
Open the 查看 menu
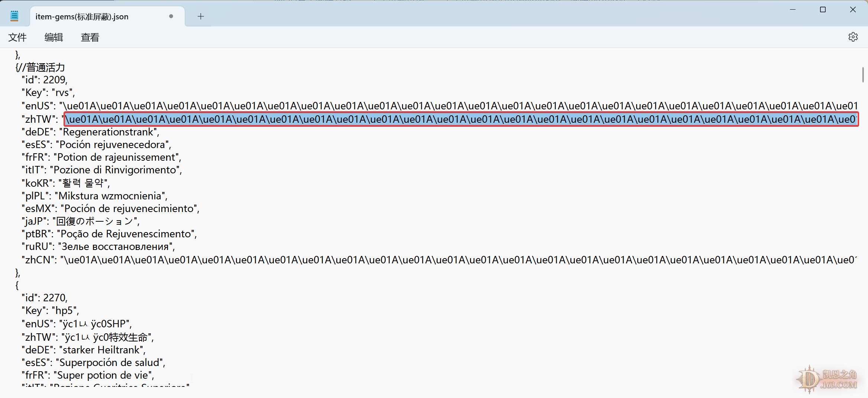[x=90, y=37]
